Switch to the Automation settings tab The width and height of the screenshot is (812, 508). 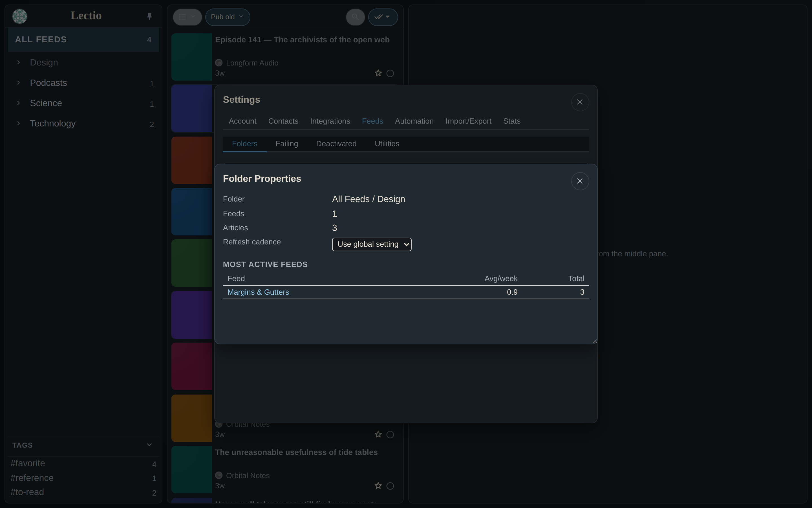(414, 121)
